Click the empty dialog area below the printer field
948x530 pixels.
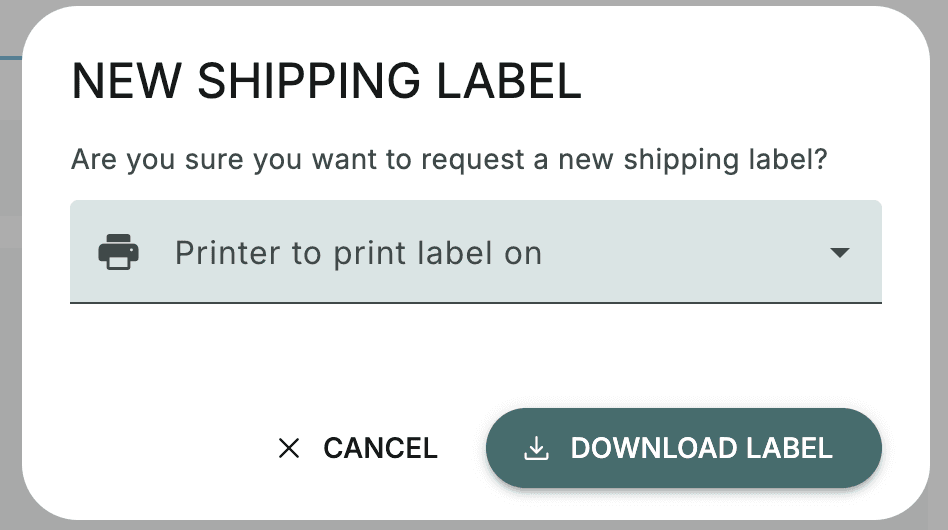475,350
